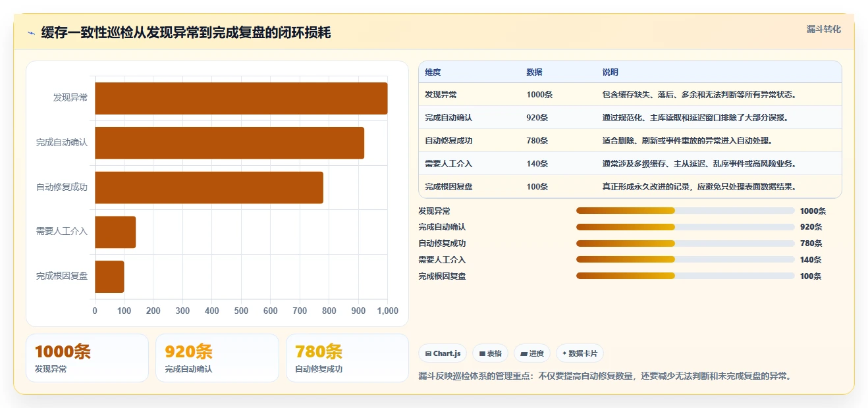Click the 自动修复成功 progress bar showing 780条
868x408 pixels.
tap(686, 243)
